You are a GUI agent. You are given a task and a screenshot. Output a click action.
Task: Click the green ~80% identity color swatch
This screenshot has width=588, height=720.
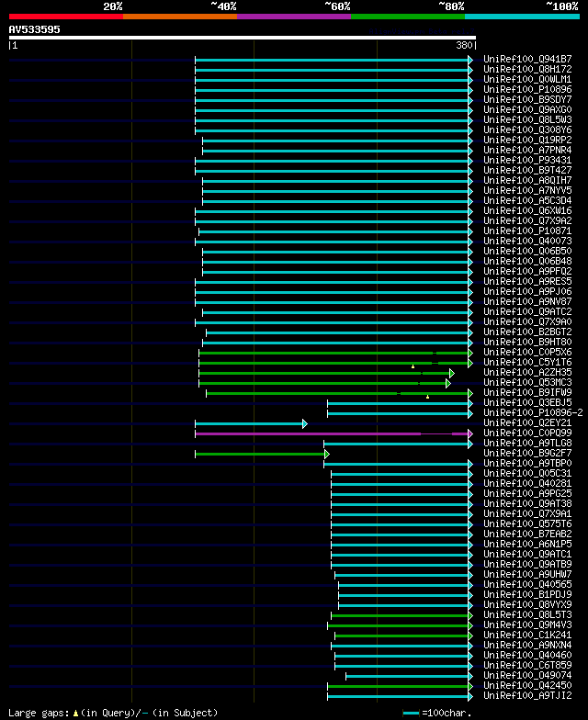408,17
